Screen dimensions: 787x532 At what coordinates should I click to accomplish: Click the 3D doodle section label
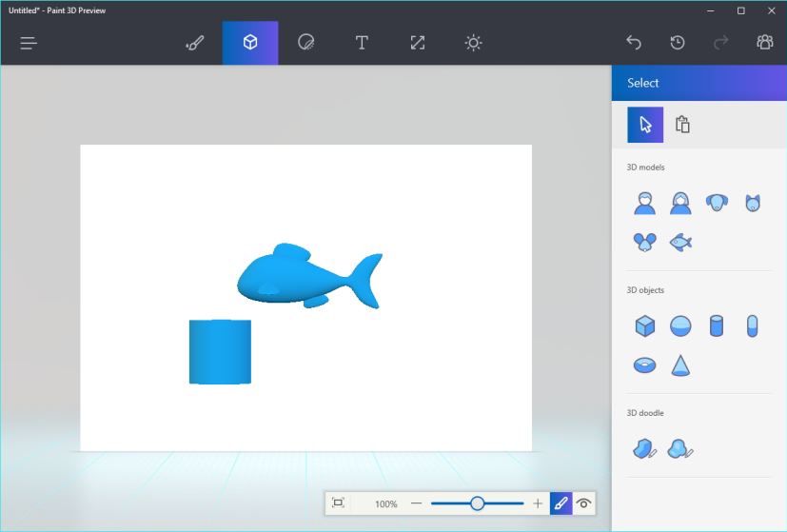pyautogui.click(x=645, y=413)
